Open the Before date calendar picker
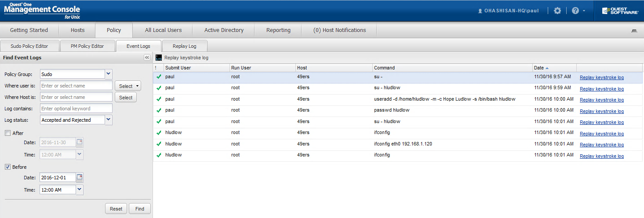 pyautogui.click(x=80, y=178)
